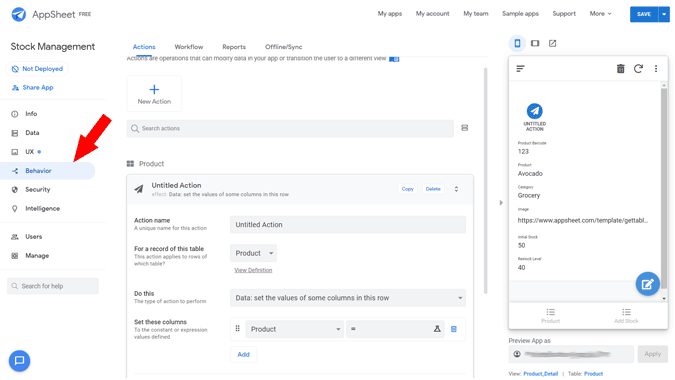Switch to the Workflow tab
Image resolution: width=675 pixels, height=380 pixels.
coord(189,47)
